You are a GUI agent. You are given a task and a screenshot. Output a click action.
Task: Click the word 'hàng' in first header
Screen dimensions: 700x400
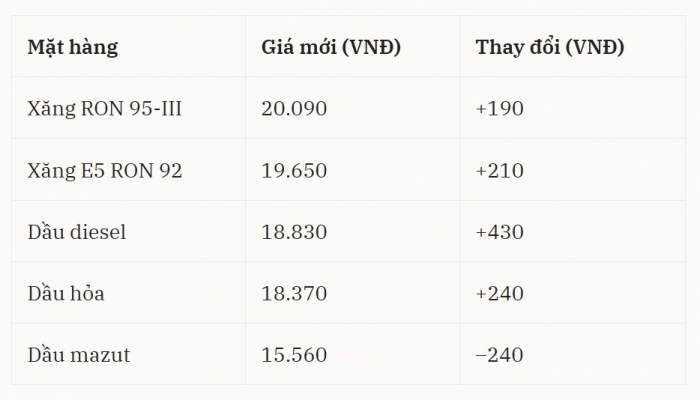(x=93, y=49)
